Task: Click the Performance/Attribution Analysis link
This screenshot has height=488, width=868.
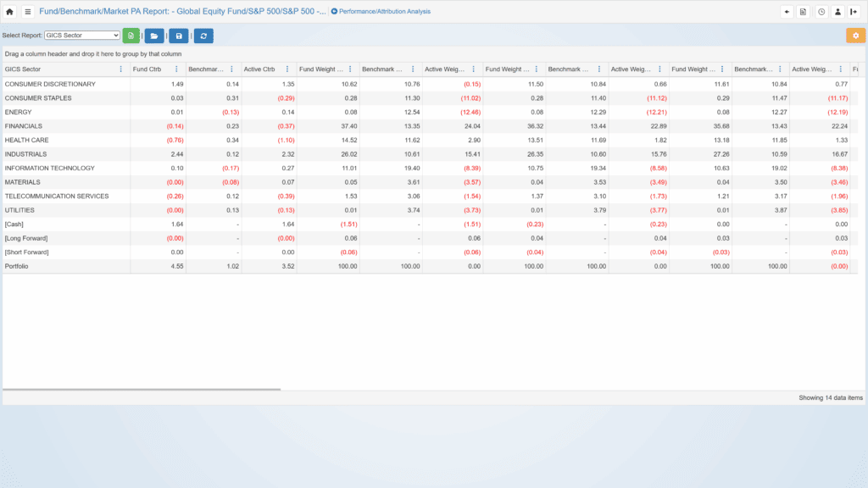Action: click(381, 12)
